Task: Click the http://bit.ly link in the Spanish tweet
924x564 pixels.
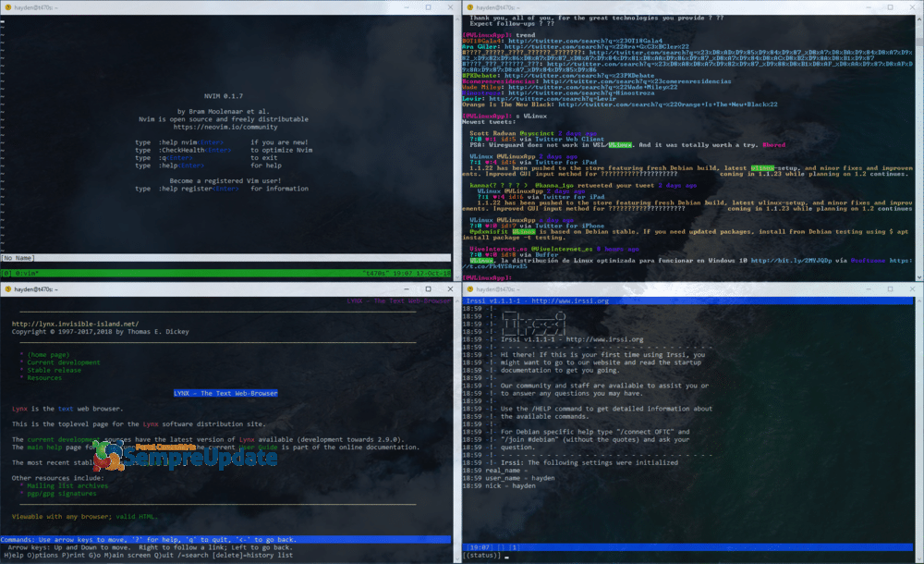Action: pyautogui.click(x=791, y=260)
